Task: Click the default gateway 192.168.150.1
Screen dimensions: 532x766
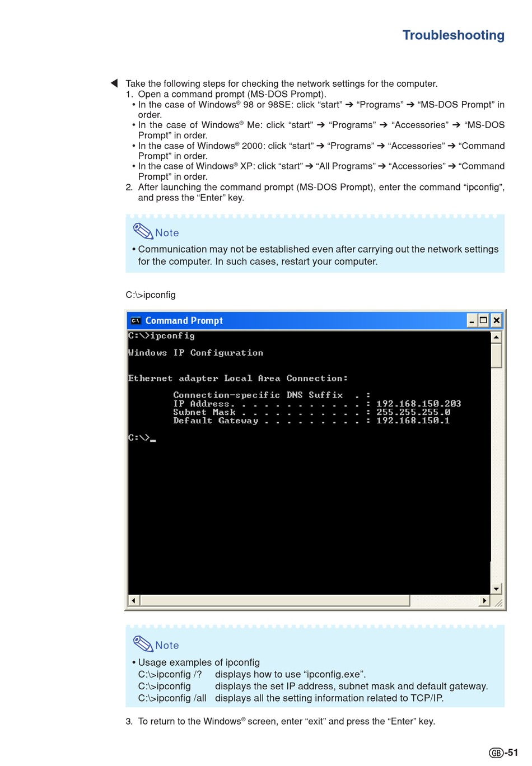Action: pos(413,421)
